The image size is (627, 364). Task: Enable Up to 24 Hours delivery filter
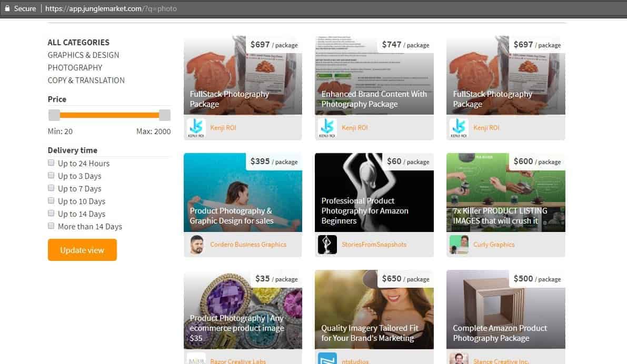51,163
